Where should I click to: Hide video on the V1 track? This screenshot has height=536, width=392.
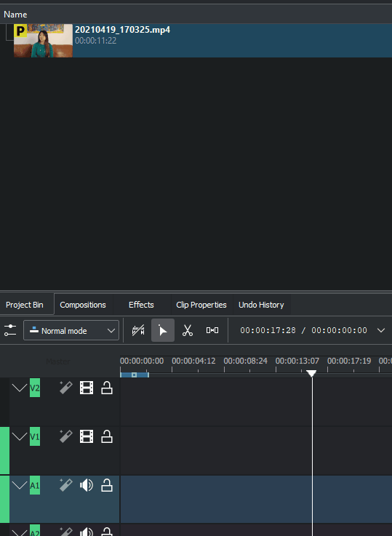[87, 436]
